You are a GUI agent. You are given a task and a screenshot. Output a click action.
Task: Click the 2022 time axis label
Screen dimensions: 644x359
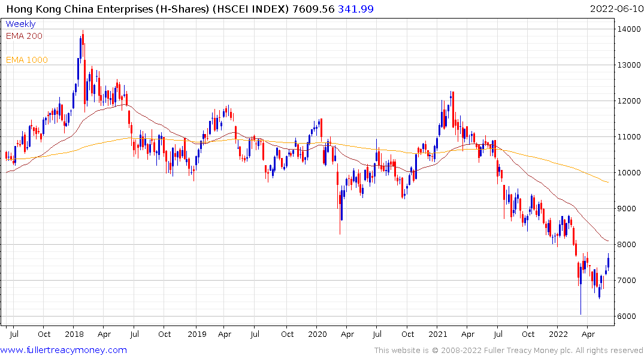[x=558, y=334]
